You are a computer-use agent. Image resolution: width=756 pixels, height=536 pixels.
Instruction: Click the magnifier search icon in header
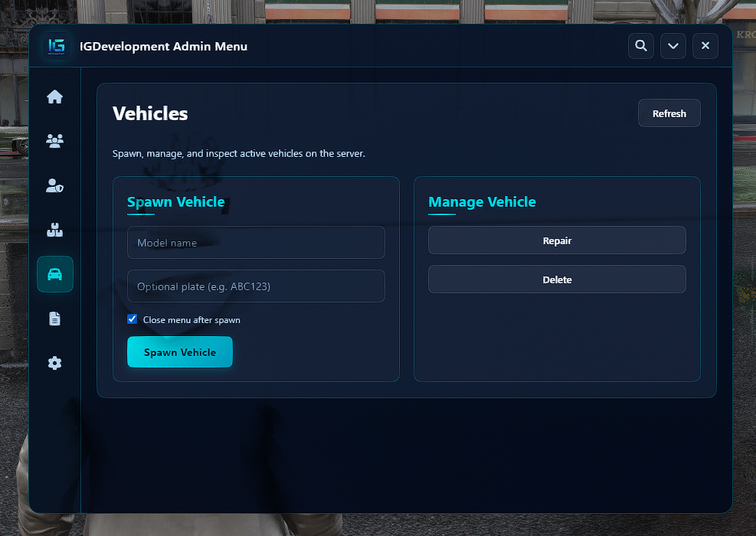click(x=641, y=46)
